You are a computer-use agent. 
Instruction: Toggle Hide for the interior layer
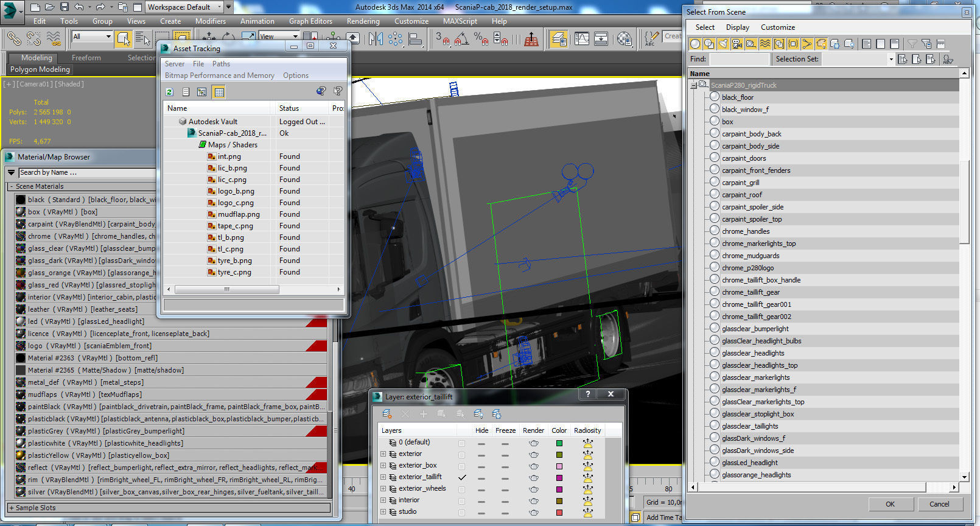(481, 502)
